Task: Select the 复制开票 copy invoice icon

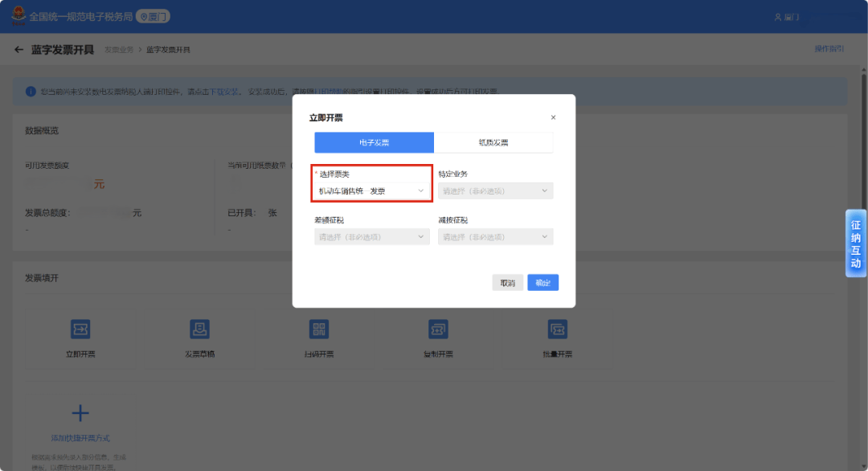Action: click(x=438, y=330)
